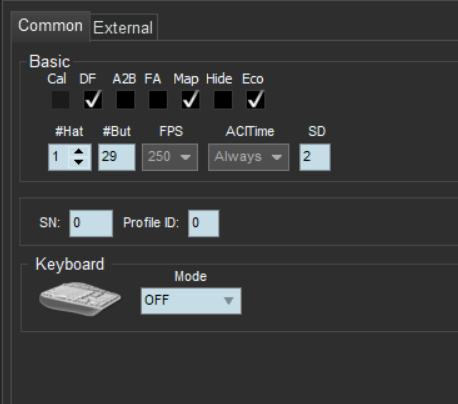Increase #Hat value with up arrow
This screenshot has width=458, height=404.
coord(79,151)
